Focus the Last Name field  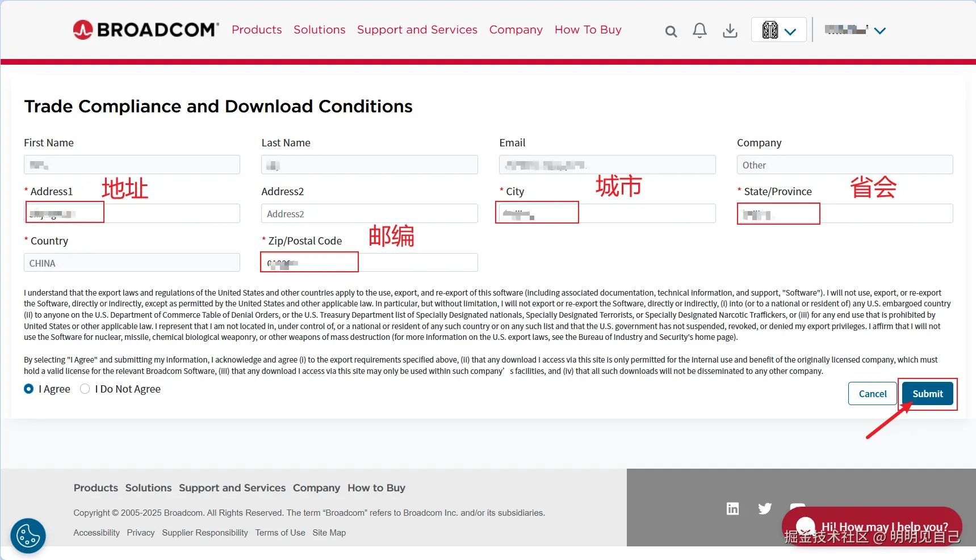(370, 165)
